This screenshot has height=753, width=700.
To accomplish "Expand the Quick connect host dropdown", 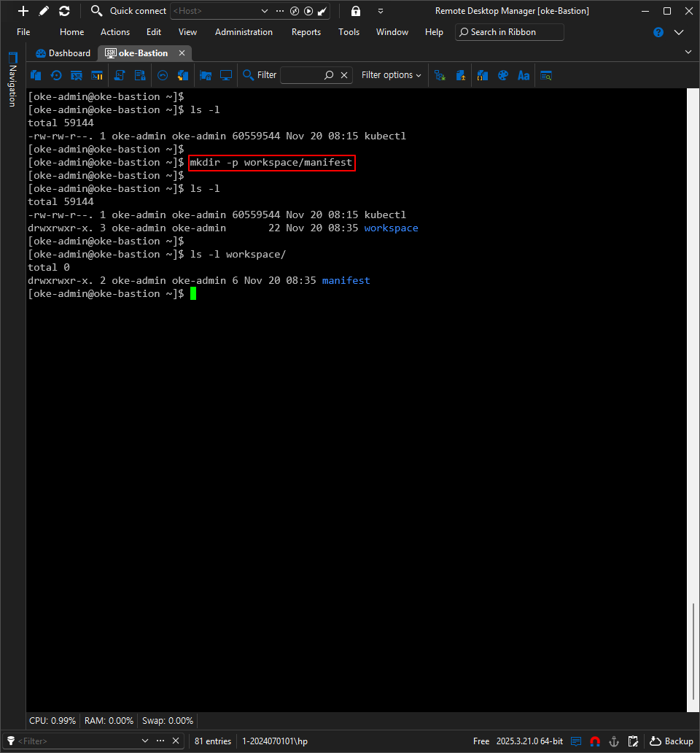I will click(x=264, y=11).
